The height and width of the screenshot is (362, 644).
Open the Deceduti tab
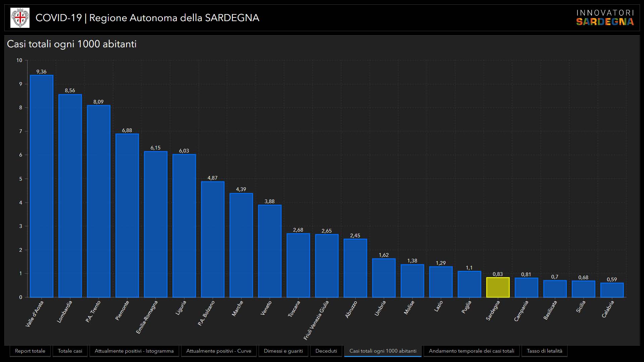(326, 351)
